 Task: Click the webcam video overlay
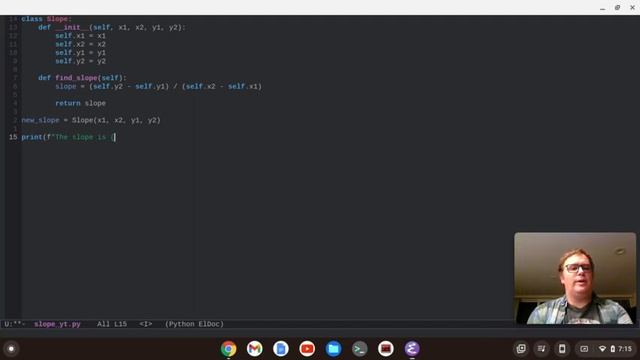pyautogui.click(x=575, y=278)
